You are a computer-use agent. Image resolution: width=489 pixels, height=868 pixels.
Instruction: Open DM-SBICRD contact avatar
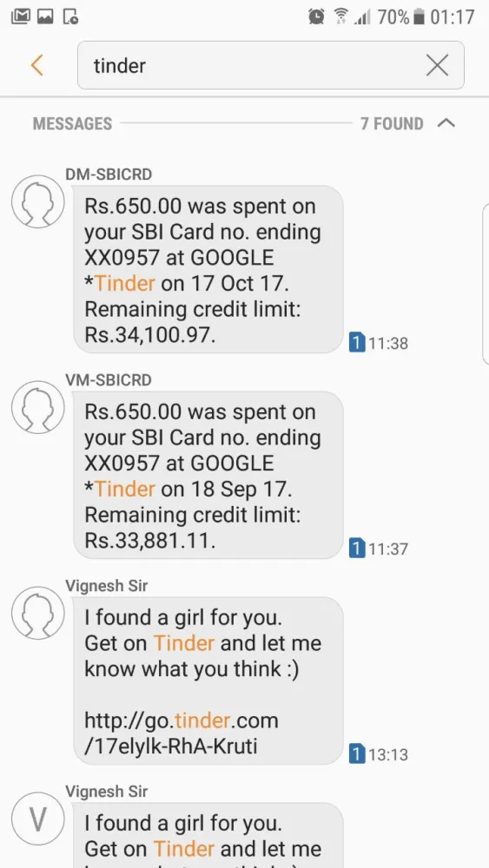pyautogui.click(x=38, y=201)
